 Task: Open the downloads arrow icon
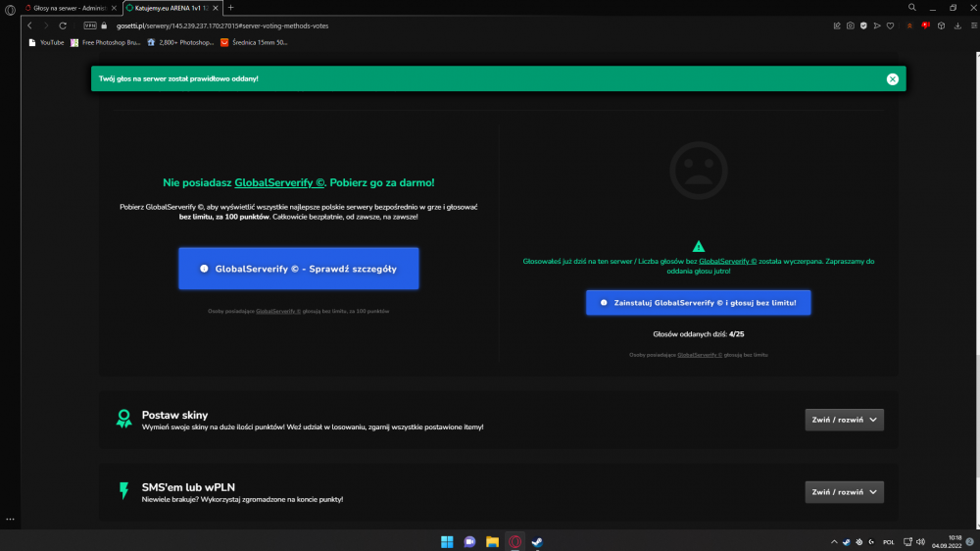pos(957,25)
